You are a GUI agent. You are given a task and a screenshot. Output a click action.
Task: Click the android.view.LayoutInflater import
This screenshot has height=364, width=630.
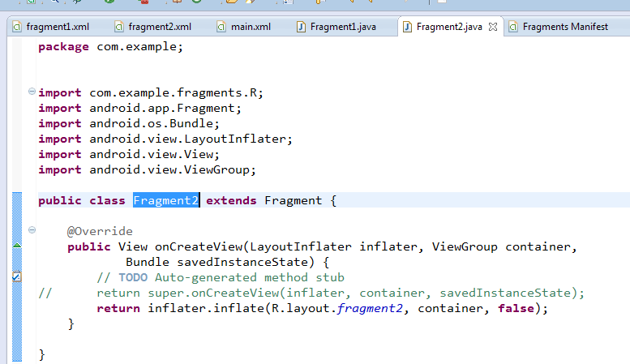pyautogui.click(x=190, y=139)
